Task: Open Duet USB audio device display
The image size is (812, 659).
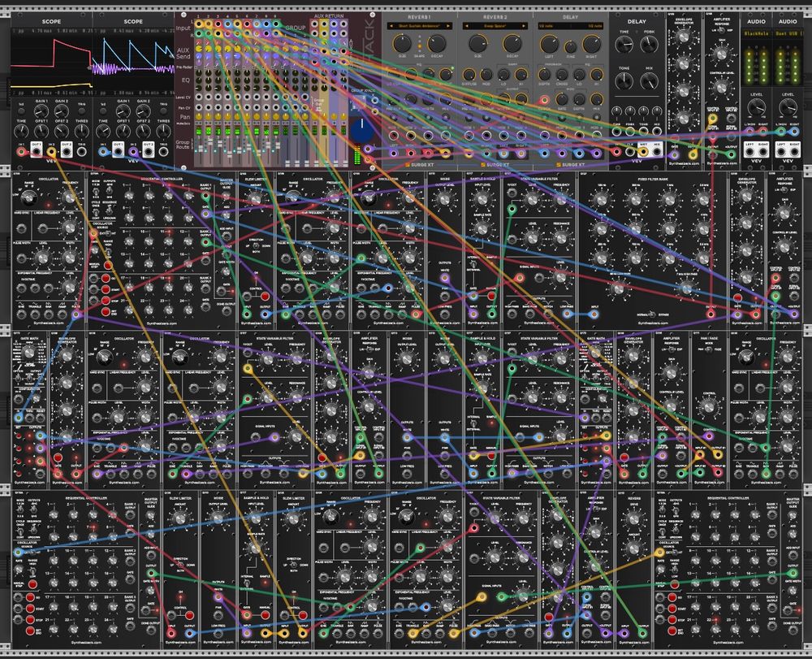Action: 788,33
